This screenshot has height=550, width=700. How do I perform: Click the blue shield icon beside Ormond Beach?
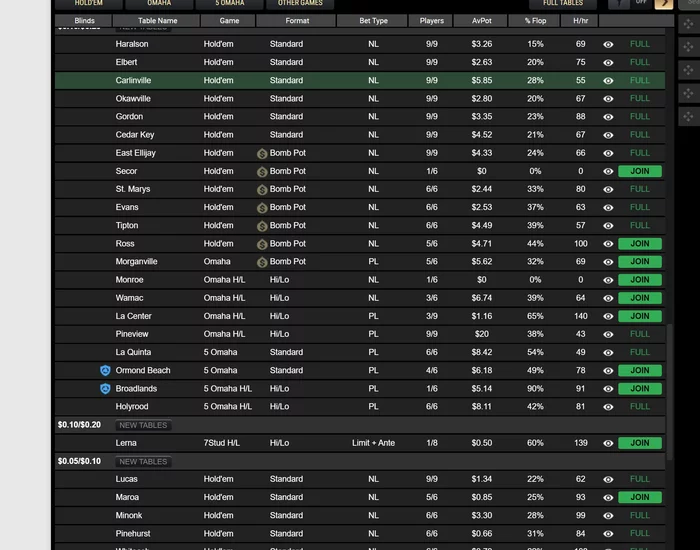[105, 371]
